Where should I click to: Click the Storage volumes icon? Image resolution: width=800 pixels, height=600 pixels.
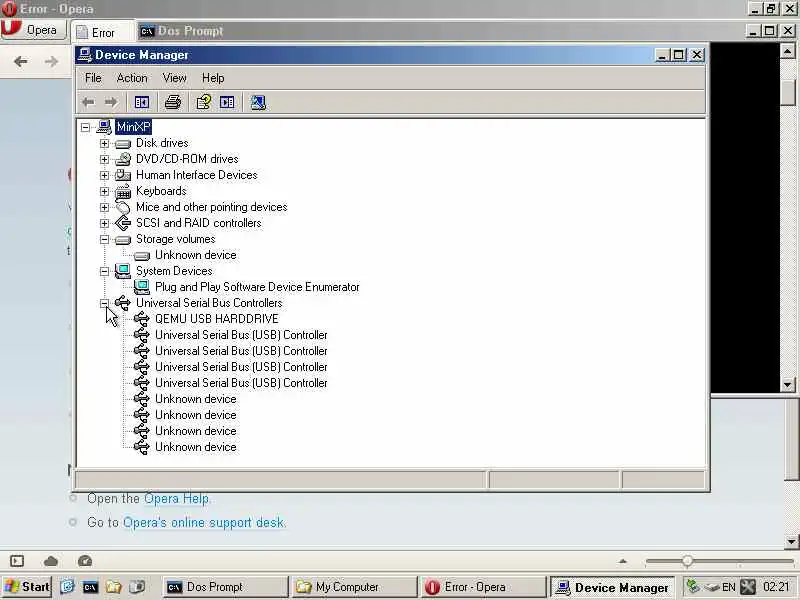(123, 239)
